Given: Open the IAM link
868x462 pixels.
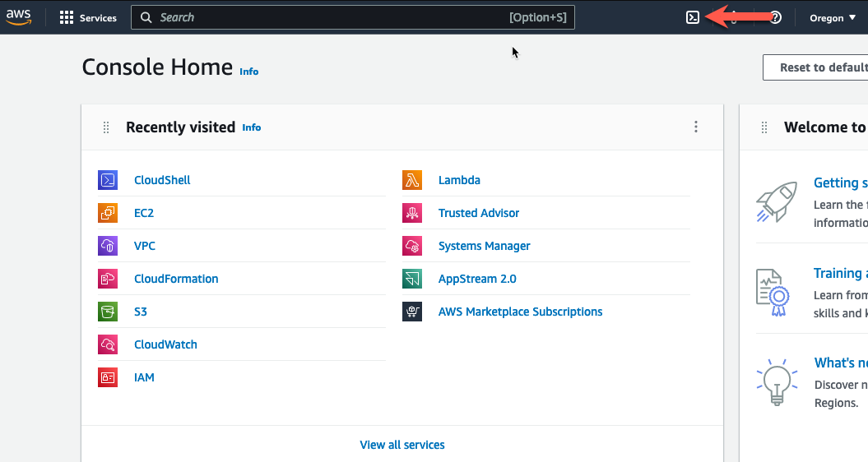Looking at the screenshot, I should [x=144, y=377].
